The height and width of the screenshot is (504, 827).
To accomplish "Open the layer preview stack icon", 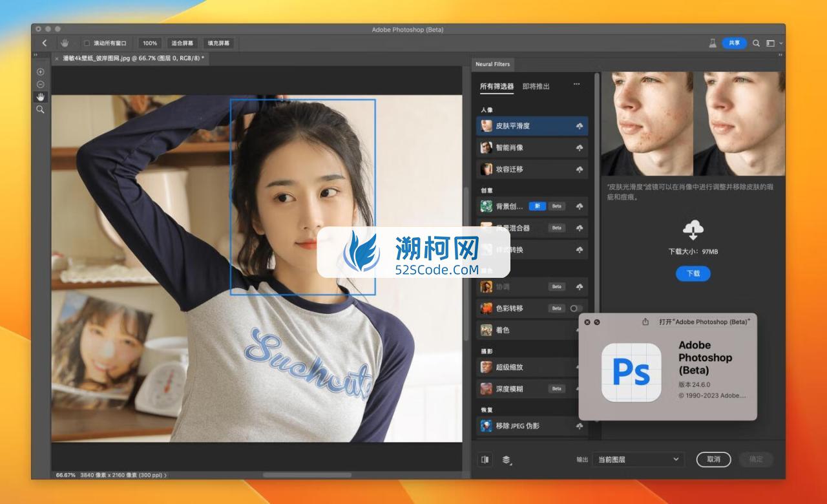I will point(506,459).
